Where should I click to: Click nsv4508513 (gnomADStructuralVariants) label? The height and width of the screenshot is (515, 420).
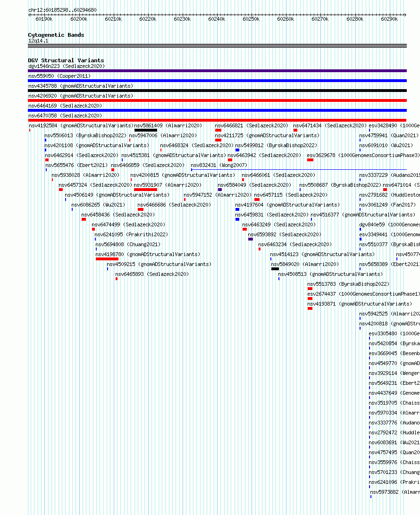(330, 274)
